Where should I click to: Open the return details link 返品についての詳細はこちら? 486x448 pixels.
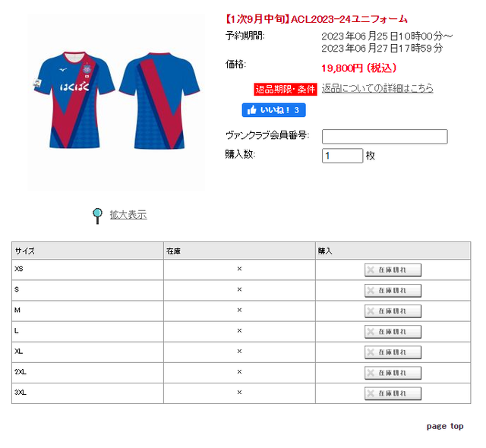377,88
